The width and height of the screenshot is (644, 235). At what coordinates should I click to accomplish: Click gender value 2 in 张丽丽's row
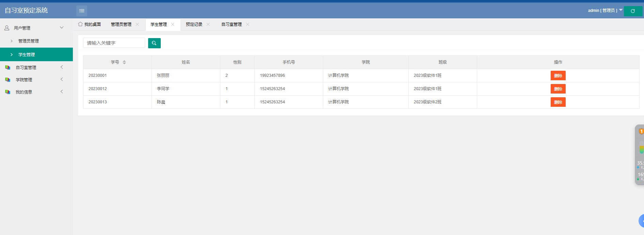[x=226, y=75]
